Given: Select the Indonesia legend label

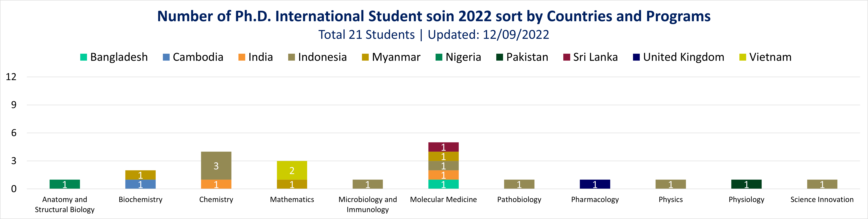Looking at the screenshot, I should pos(322,57).
